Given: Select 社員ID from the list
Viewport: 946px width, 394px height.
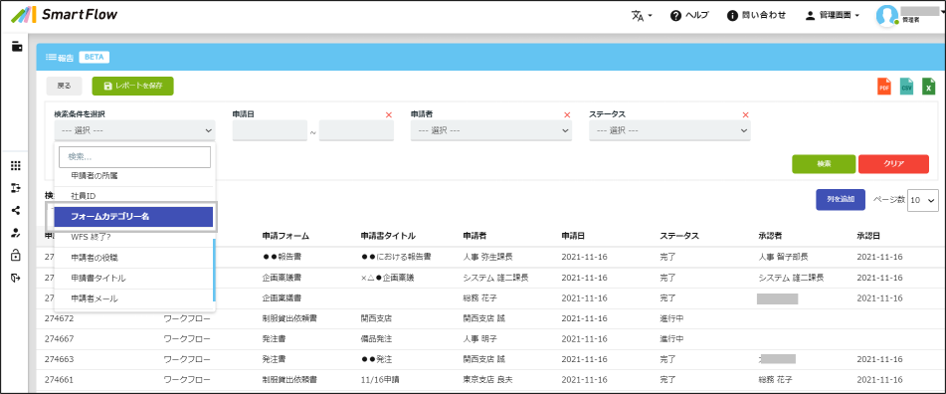Looking at the screenshot, I should point(134,196).
